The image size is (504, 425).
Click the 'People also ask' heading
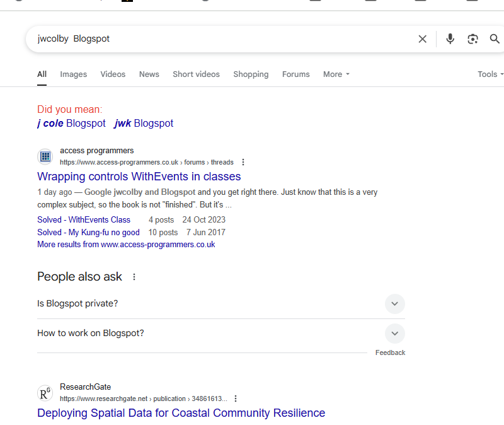pos(80,277)
